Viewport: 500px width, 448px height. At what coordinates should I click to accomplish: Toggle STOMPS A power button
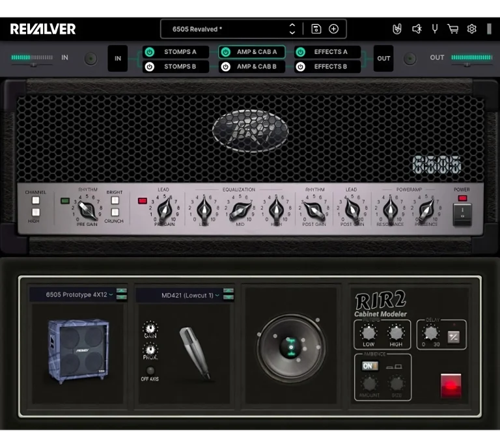pyautogui.click(x=150, y=52)
